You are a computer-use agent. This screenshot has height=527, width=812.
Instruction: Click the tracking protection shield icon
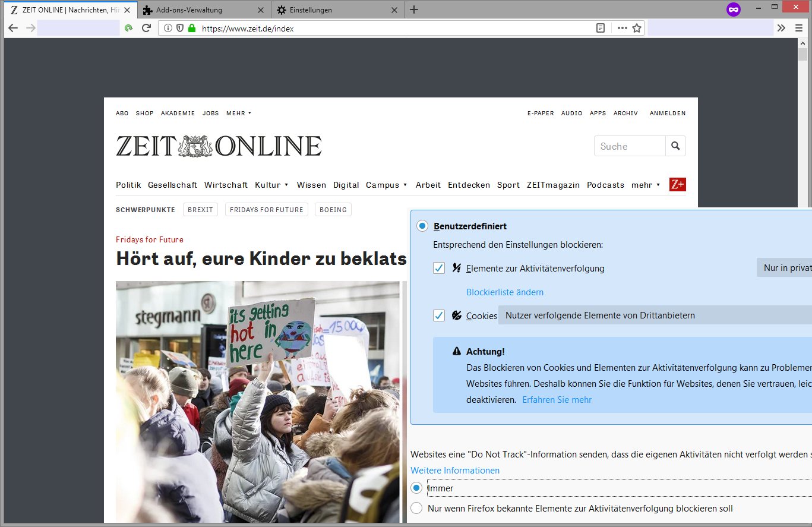(x=179, y=28)
